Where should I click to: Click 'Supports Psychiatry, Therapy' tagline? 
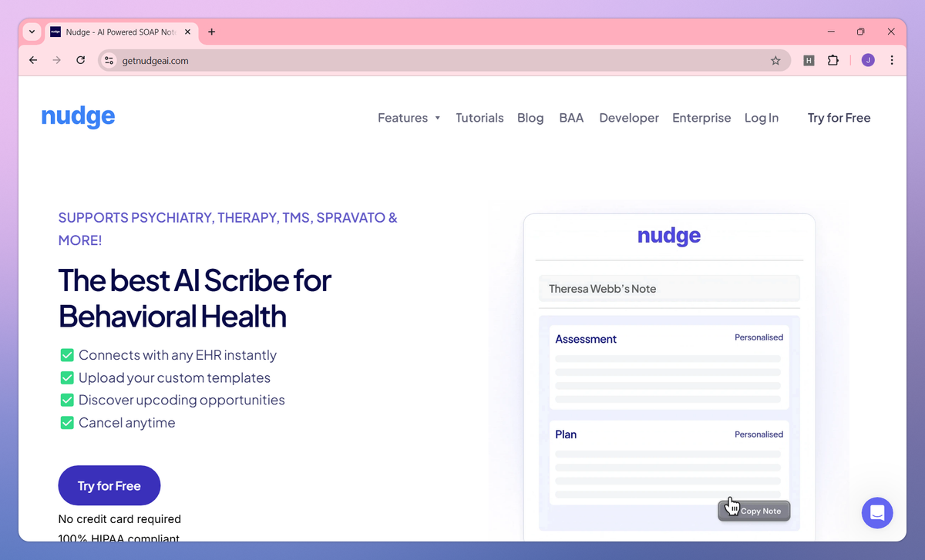point(228,229)
